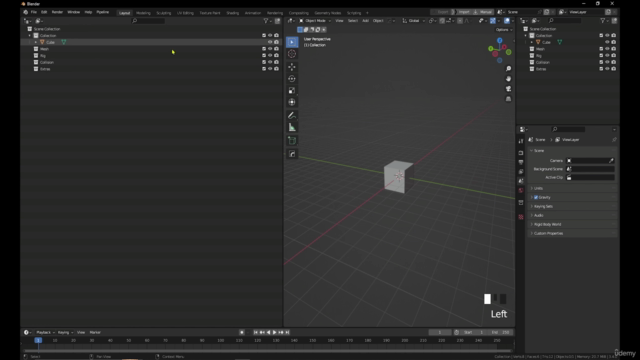Image resolution: width=640 pixels, height=360 pixels.
Task: Click the pan hand viewport icon
Action: pyautogui.click(x=508, y=78)
